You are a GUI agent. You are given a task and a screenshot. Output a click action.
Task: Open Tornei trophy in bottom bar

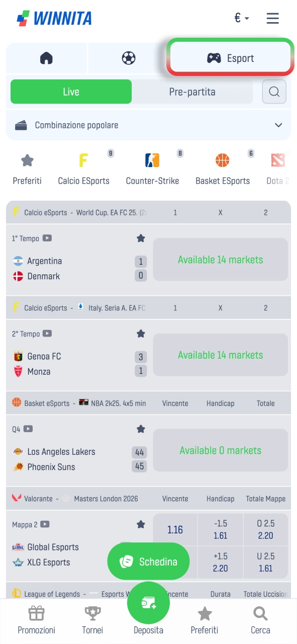92,614
